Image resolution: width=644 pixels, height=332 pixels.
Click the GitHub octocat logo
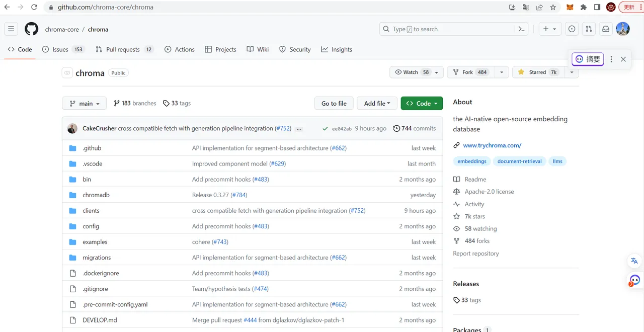tap(32, 29)
